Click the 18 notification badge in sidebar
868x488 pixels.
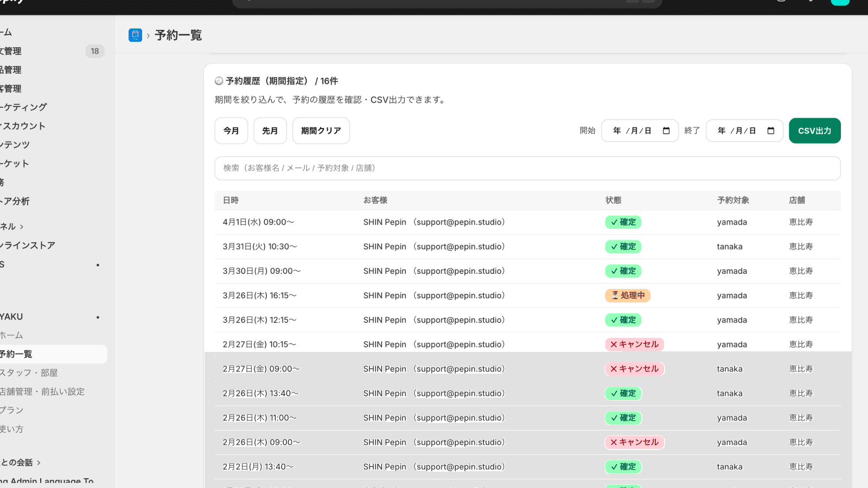[95, 51]
